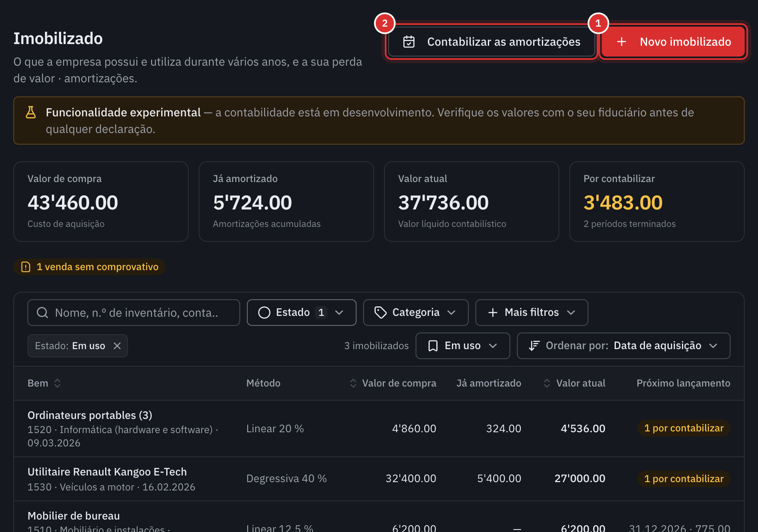
Task: Click the circle icon in Estado filter
Action: pos(264,313)
